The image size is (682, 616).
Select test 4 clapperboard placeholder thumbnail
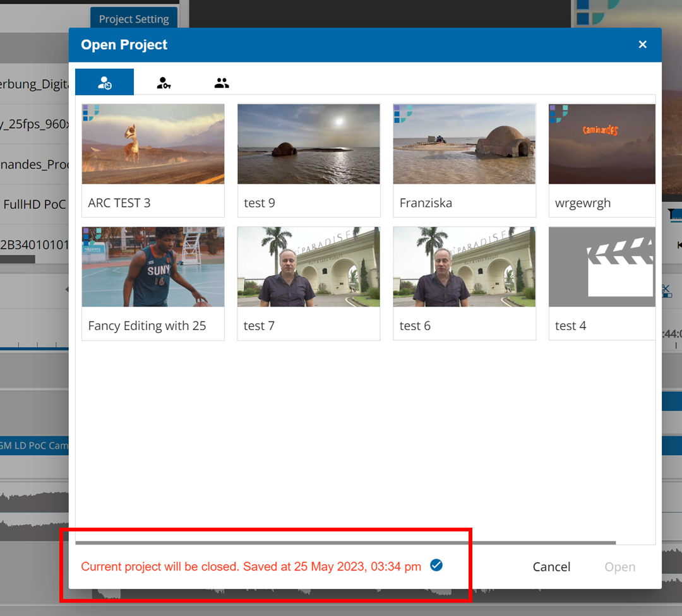(x=602, y=267)
